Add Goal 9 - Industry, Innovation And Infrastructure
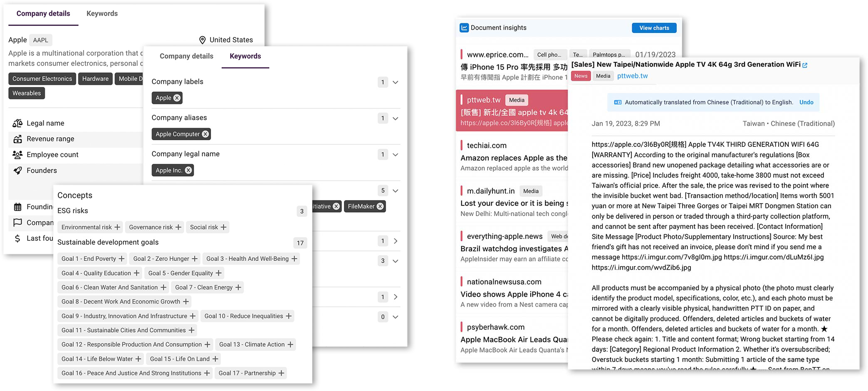 pos(193,316)
